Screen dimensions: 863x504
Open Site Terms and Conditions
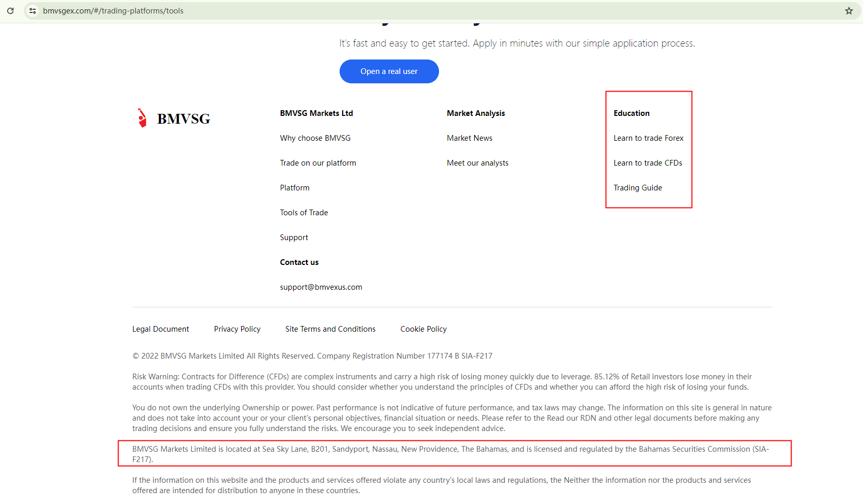[330, 329]
